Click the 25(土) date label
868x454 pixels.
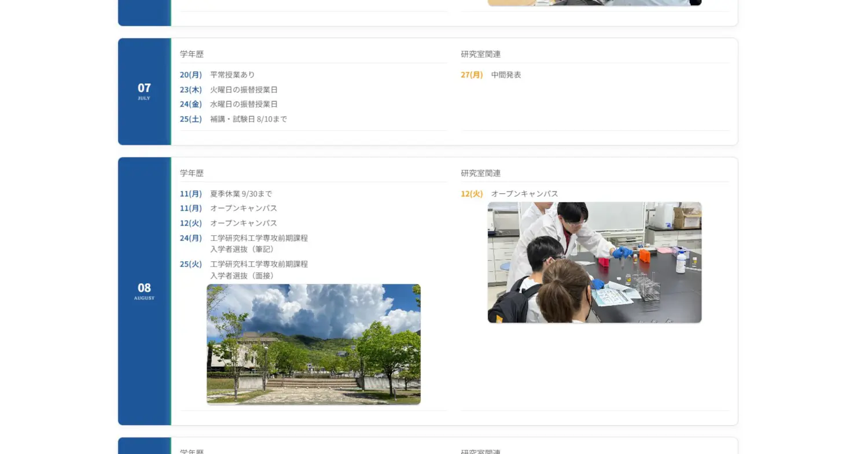click(191, 119)
